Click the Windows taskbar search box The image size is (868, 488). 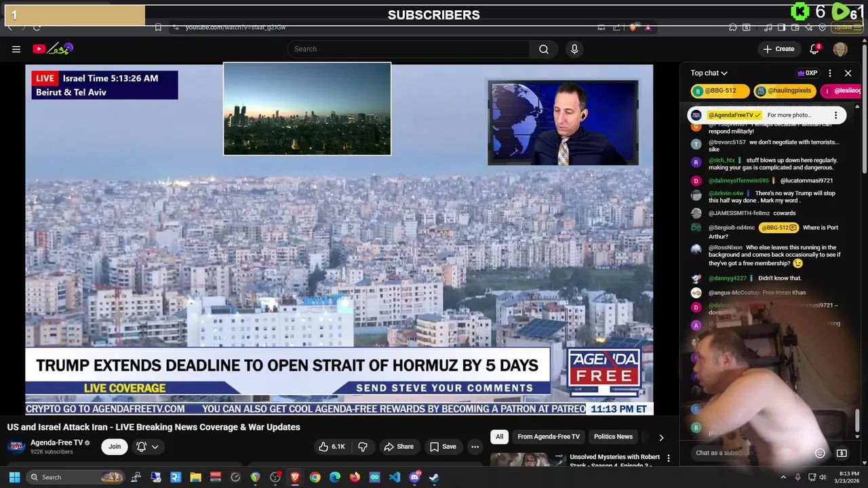76,477
